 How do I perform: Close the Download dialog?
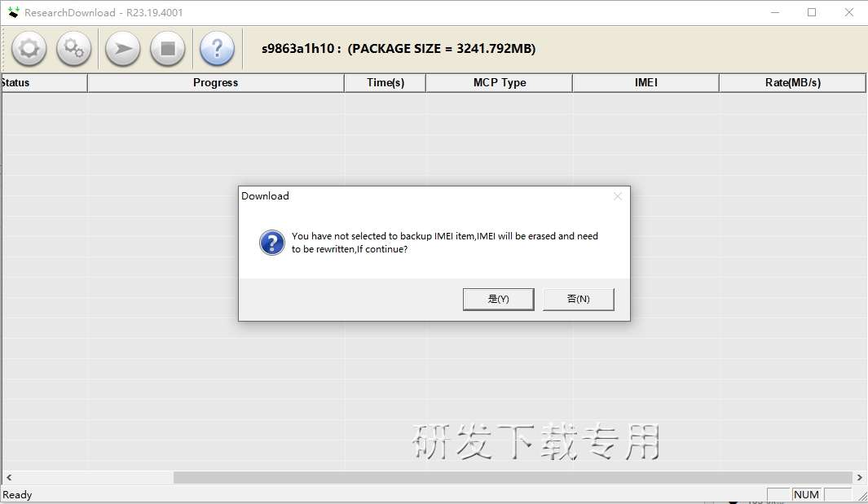[x=618, y=196]
